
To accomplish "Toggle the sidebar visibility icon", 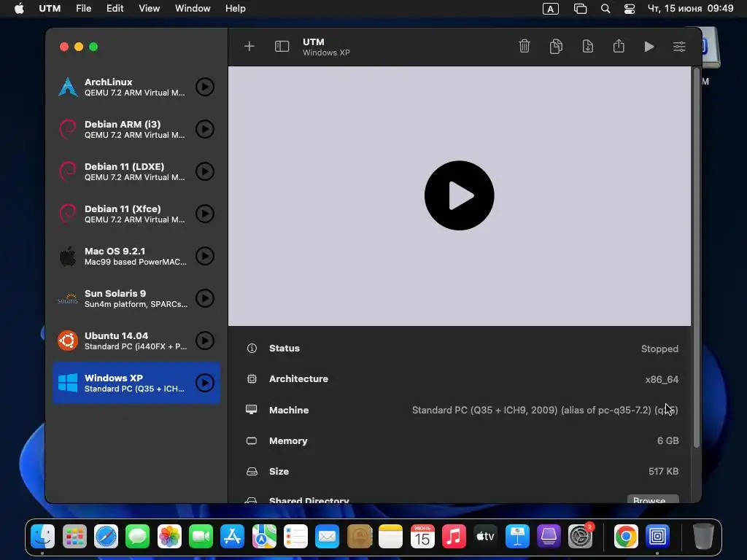I will point(282,46).
